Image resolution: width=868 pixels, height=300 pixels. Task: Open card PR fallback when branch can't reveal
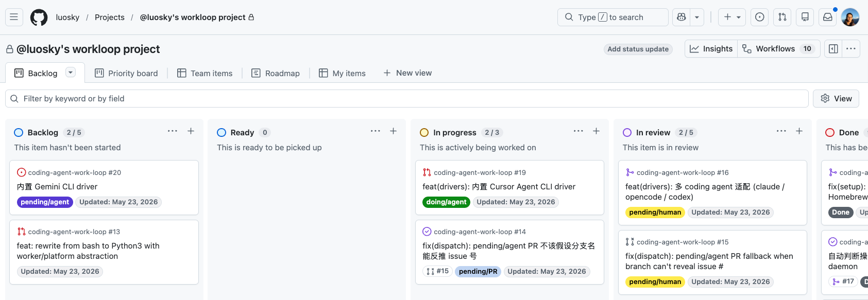tap(709, 261)
